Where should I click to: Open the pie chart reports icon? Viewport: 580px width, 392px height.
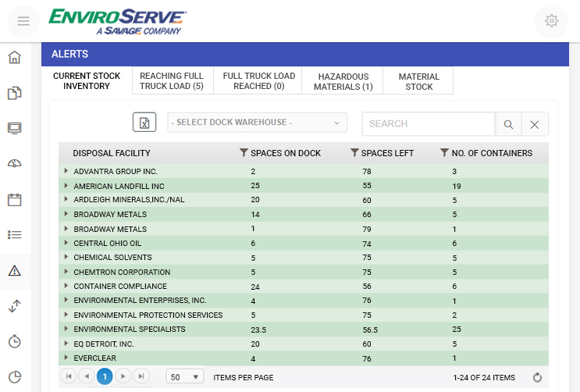click(15, 377)
